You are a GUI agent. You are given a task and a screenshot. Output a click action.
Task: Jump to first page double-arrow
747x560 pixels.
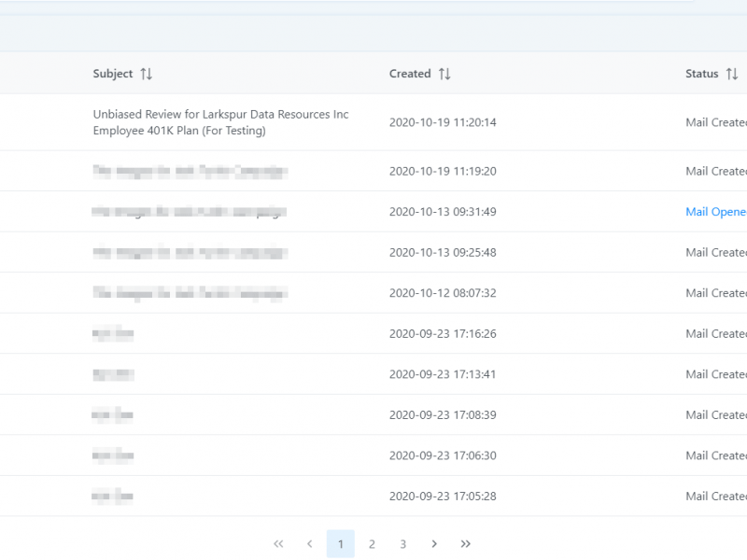tap(278, 544)
